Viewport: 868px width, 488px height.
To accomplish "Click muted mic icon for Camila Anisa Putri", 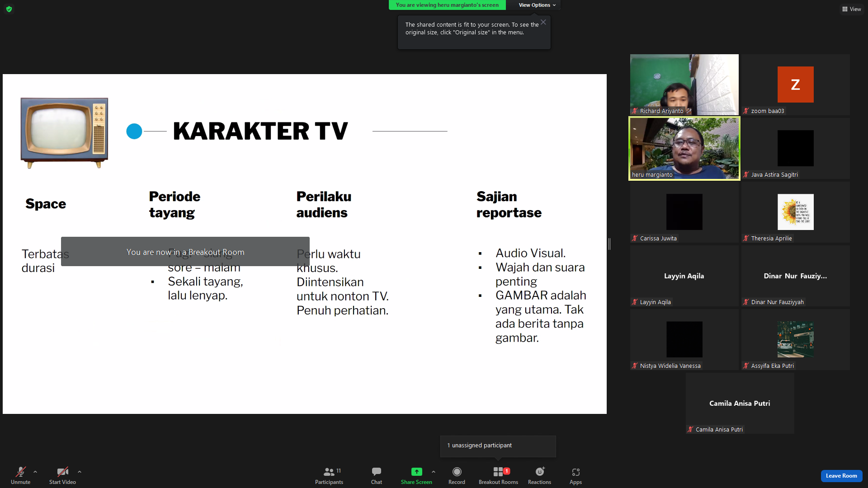I will (691, 430).
